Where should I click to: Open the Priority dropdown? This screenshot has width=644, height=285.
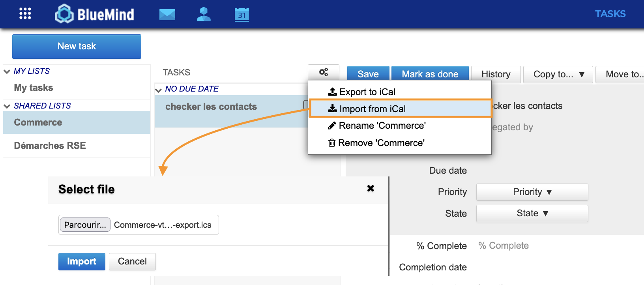click(532, 192)
